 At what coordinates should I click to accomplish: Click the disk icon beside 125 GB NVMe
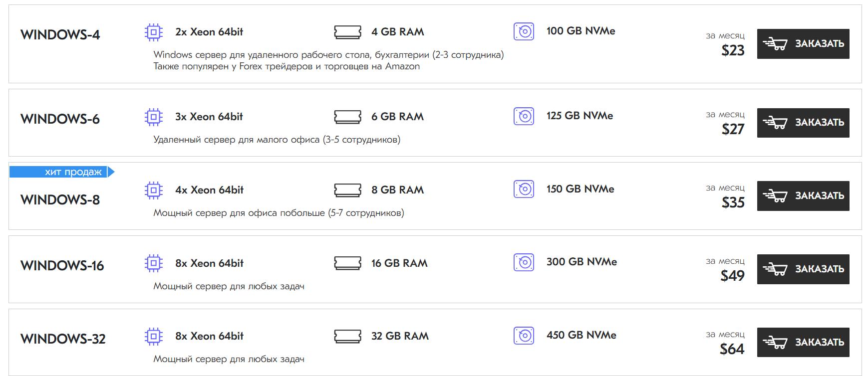coord(524,116)
